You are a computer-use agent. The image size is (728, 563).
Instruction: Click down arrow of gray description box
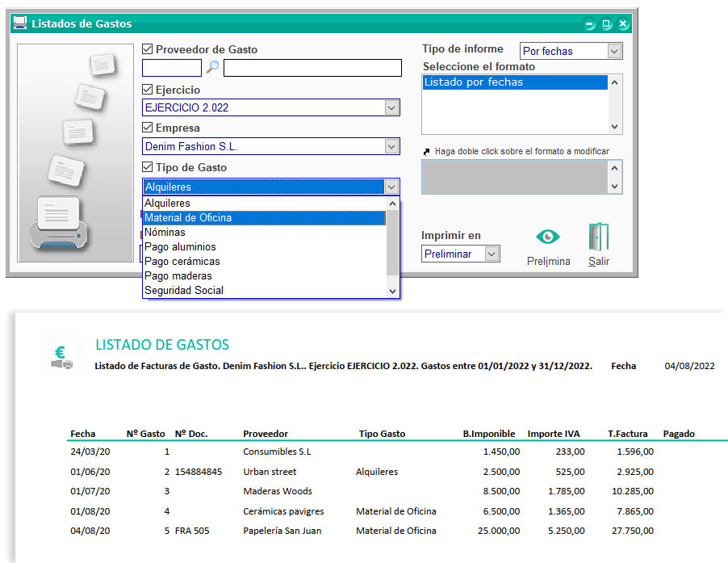click(x=615, y=187)
